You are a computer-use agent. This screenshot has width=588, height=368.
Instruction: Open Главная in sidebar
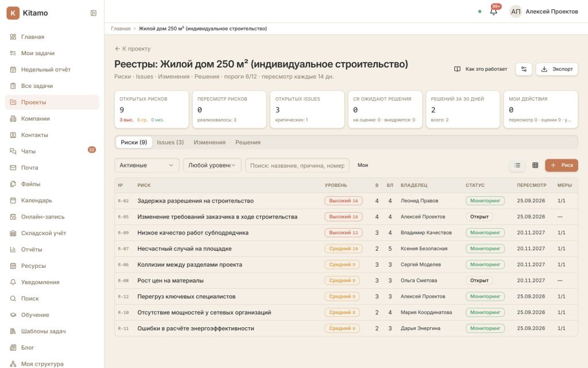[x=52, y=37]
